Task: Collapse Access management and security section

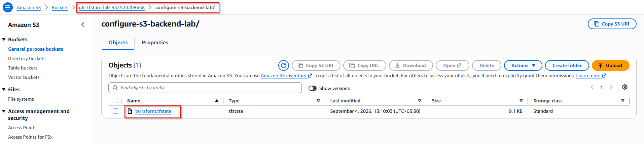Action: [4, 111]
